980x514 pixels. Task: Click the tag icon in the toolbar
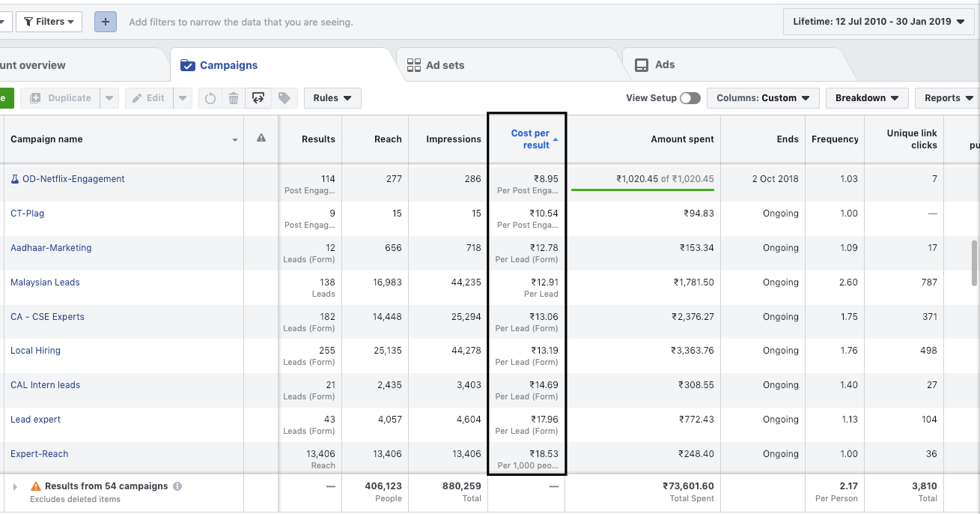[x=284, y=98]
